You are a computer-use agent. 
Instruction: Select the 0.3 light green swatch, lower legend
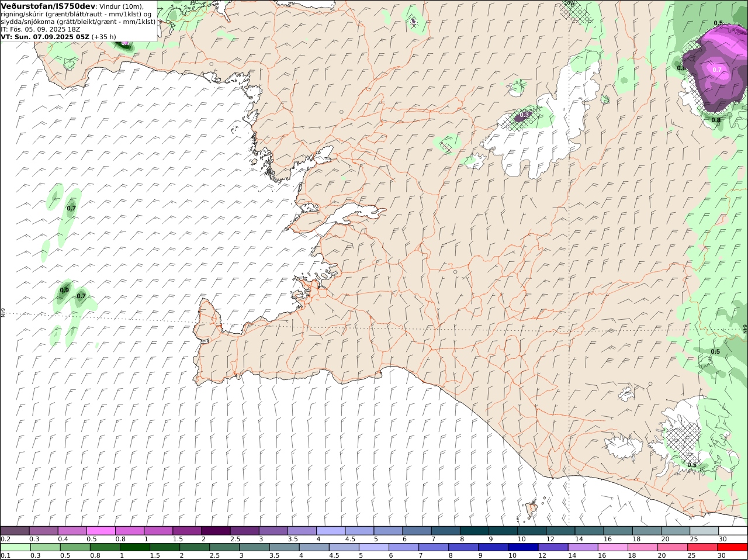pyautogui.click(x=45, y=547)
